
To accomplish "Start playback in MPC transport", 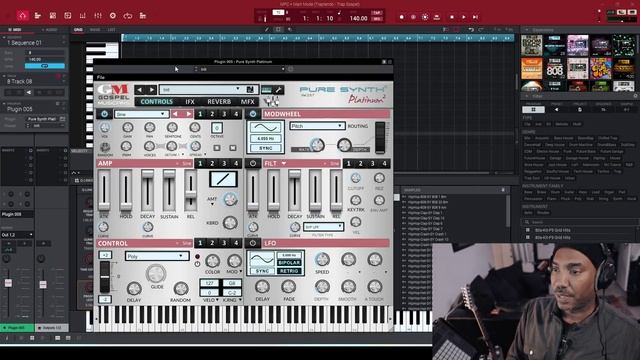I will (464, 17).
